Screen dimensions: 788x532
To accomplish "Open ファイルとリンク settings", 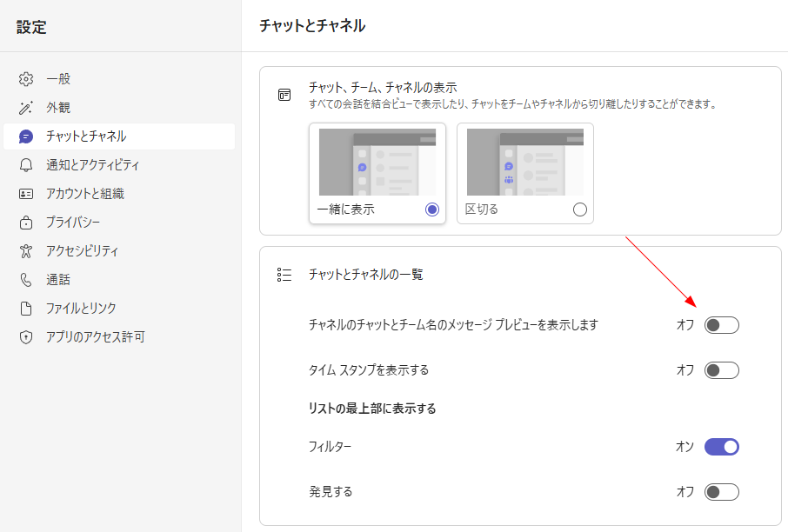I will tap(119, 308).
